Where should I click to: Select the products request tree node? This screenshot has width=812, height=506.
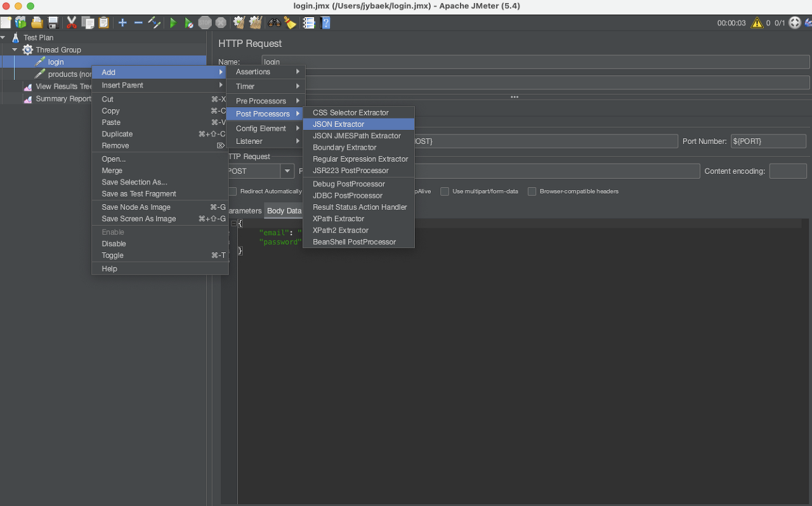click(70, 74)
